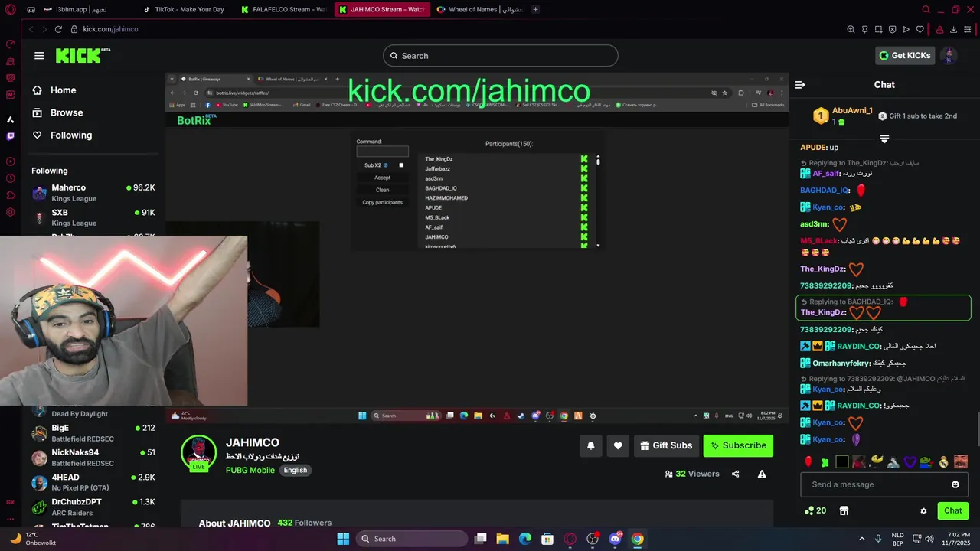Open NickNaks94 channel in Following list
The width and height of the screenshot is (980, 551).
(x=93, y=458)
